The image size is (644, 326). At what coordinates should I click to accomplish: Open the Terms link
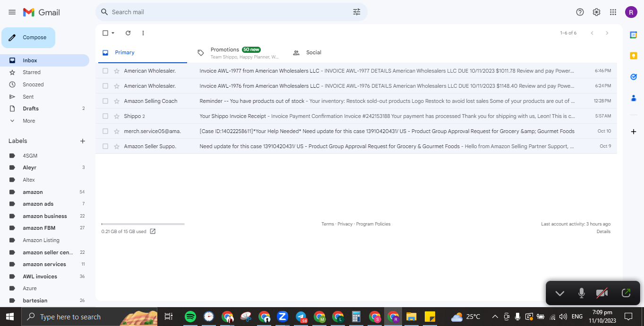327,224
